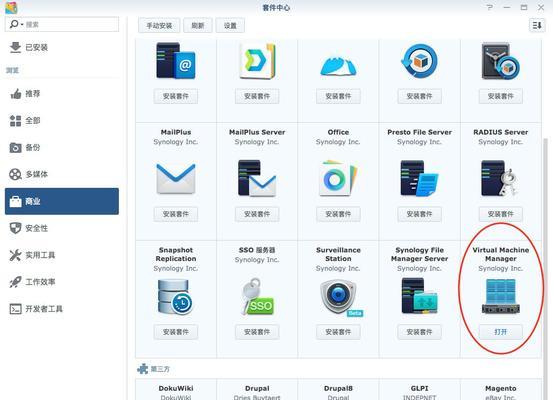Install the Surveillance Station package
Screen dimensions: 553x400
[338, 332]
